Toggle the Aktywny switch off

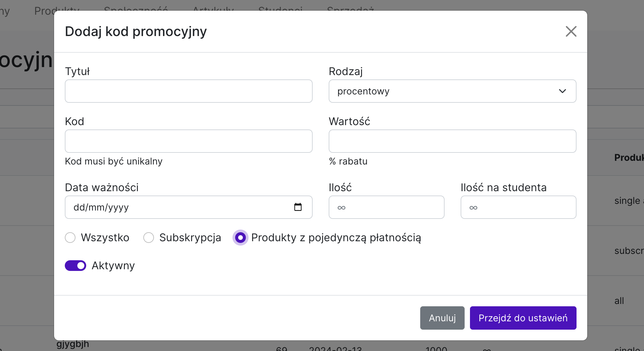click(75, 266)
